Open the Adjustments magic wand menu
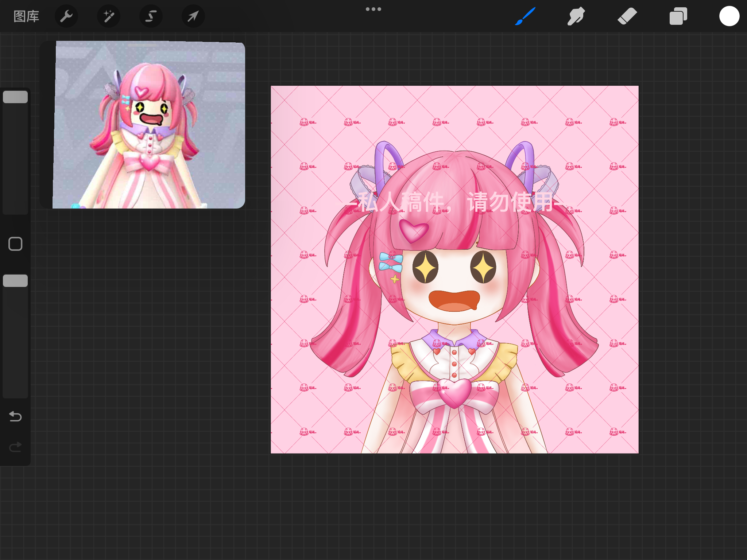The image size is (747, 560). tap(109, 16)
